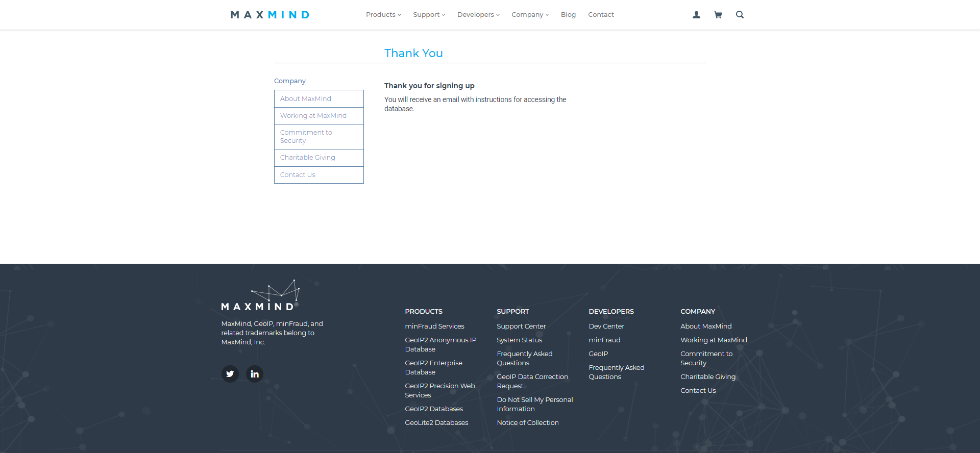Open MaxMind Twitter page icon
Image resolution: width=980 pixels, height=453 pixels.
pyautogui.click(x=230, y=374)
